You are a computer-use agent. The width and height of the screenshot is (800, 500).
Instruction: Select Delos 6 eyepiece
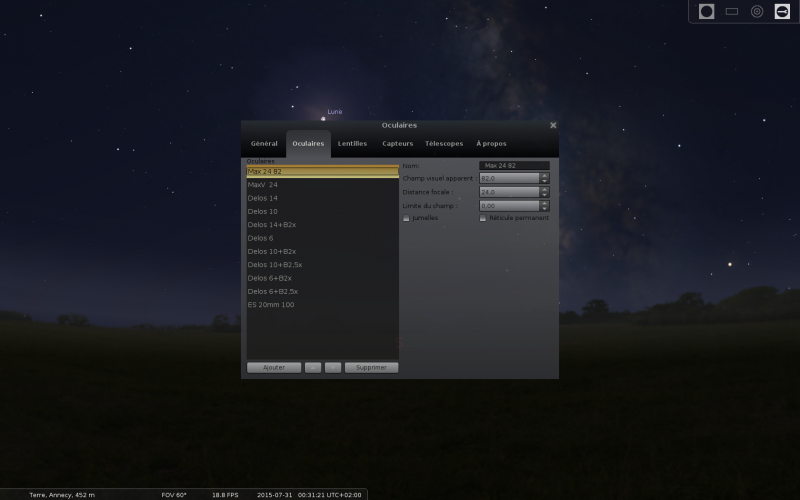point(322,238)
